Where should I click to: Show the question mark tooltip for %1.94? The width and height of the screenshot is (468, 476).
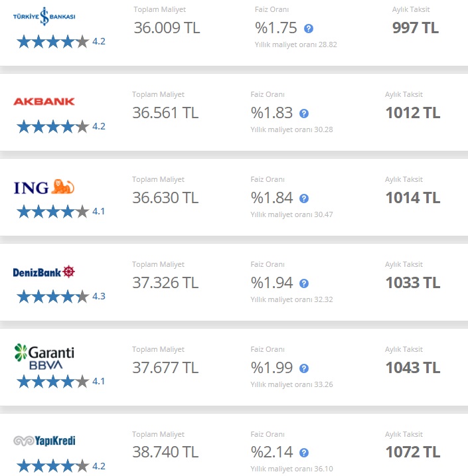pyautogui.click(x=304, y=283)
